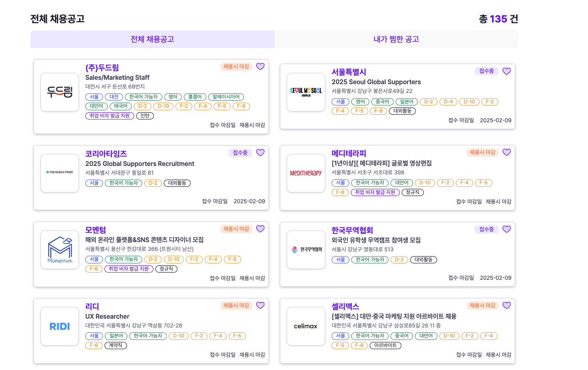Save 한국무역협회 posting with heart icon
588x370 pixels.
[507, 229]
